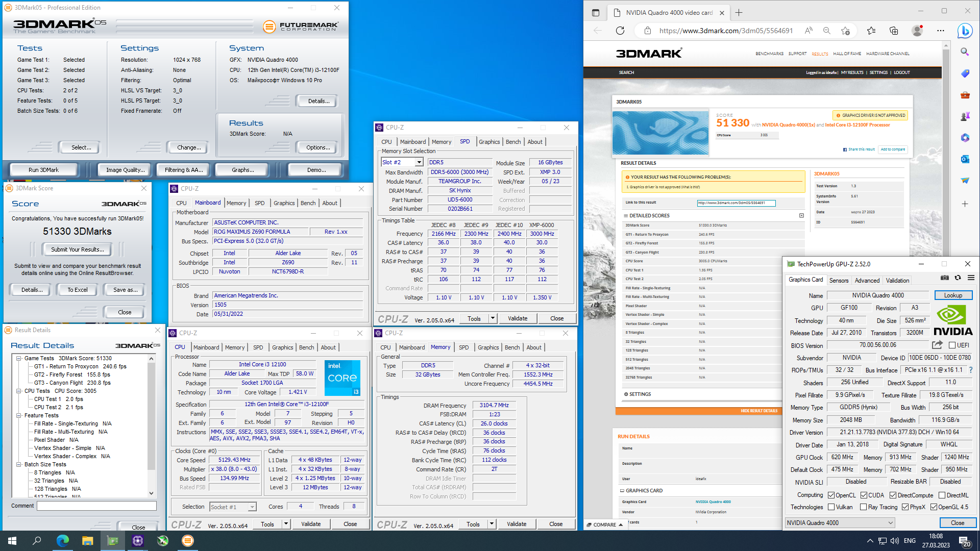Open the GPU selection dropdown in GPU-Z
This screenshot has height=551, width=980.
coord(840,523)
